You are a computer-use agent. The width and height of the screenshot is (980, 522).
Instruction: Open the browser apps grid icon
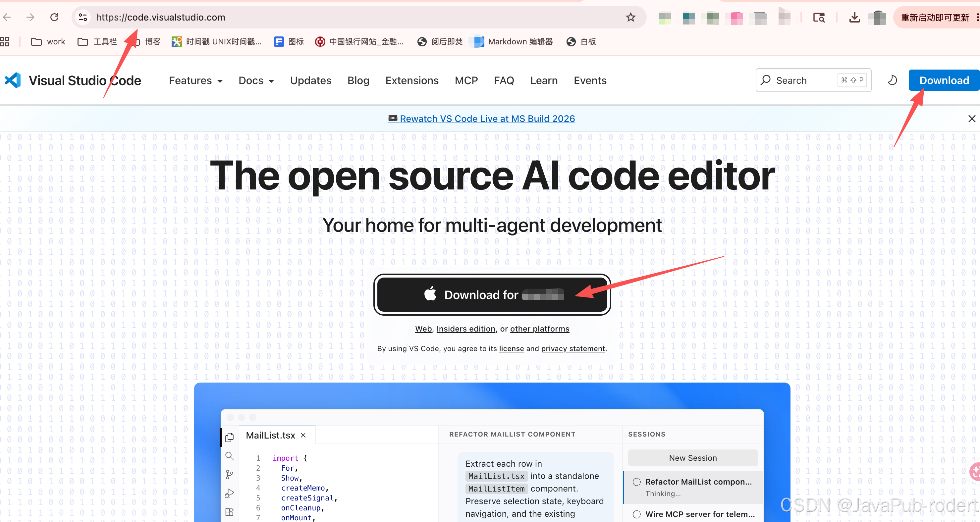[x=5, y=41]
